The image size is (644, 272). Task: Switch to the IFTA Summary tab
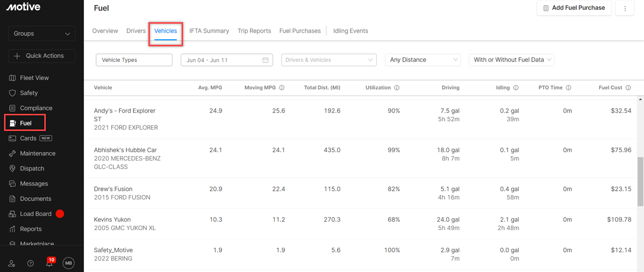point(209,31)
